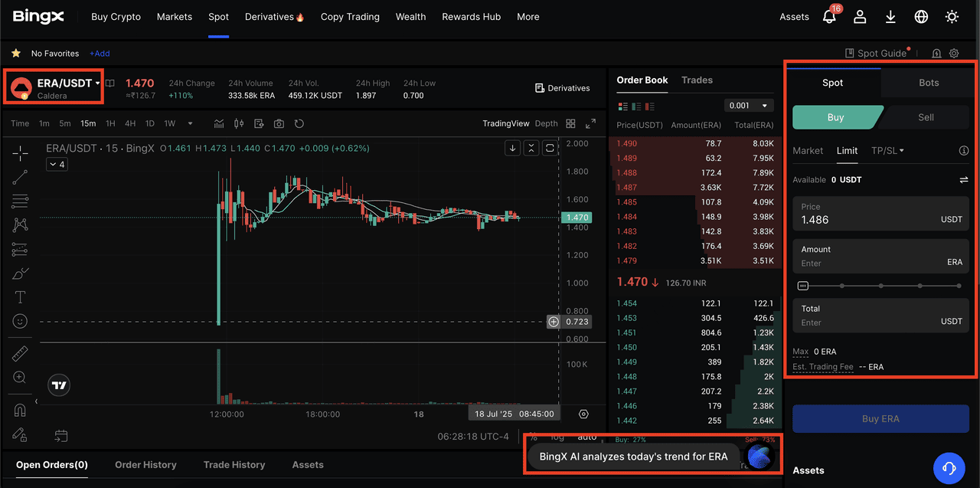Open the More navigation menu
This screenshot has width=980, height=488.
pyautogui.click(x=528, y=17)
